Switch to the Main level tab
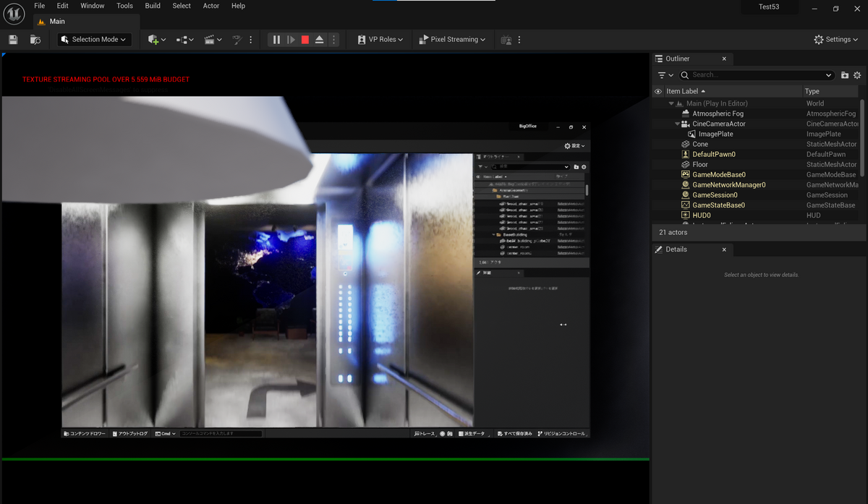 point(57,22)
